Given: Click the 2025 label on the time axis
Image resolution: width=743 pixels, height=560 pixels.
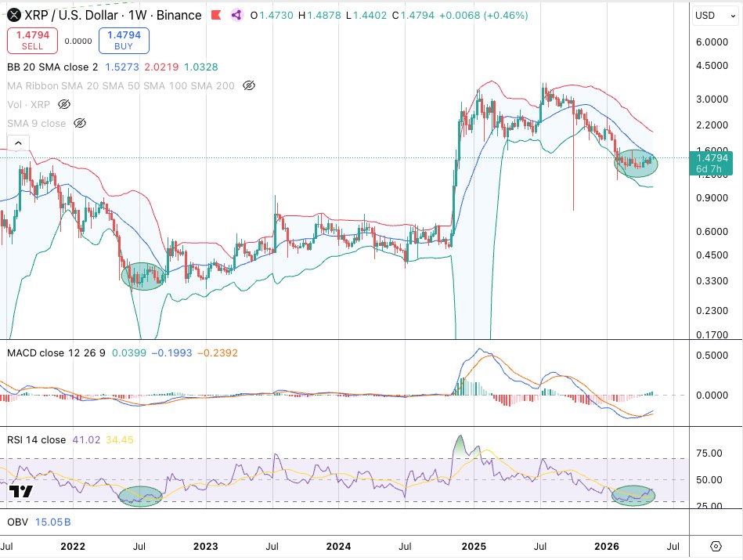Looking at the screenshot, I should coord(474,546).
